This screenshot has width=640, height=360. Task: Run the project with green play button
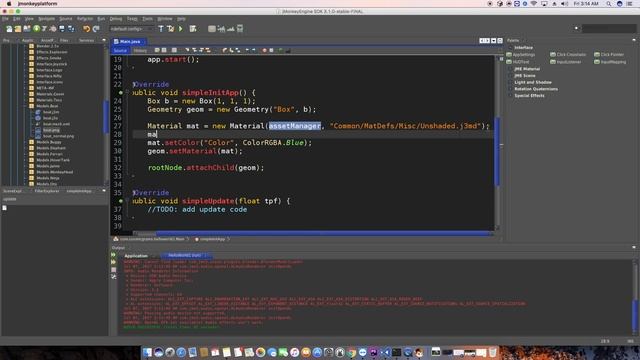181,29
